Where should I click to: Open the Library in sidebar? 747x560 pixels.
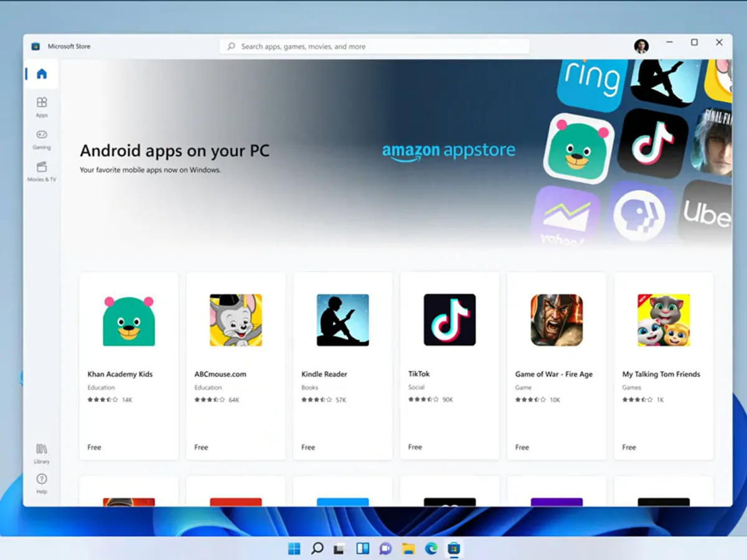tap(42, 452)
